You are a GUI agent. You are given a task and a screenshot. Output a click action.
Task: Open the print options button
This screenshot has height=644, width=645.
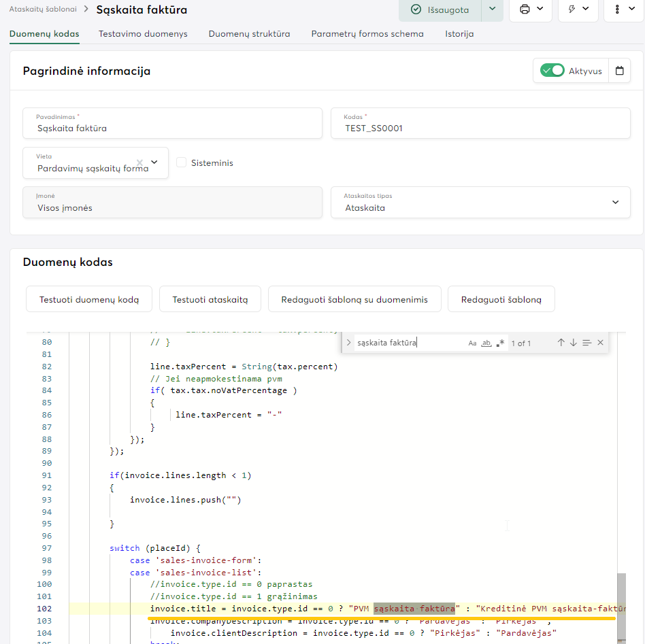[x=531, y=10]
